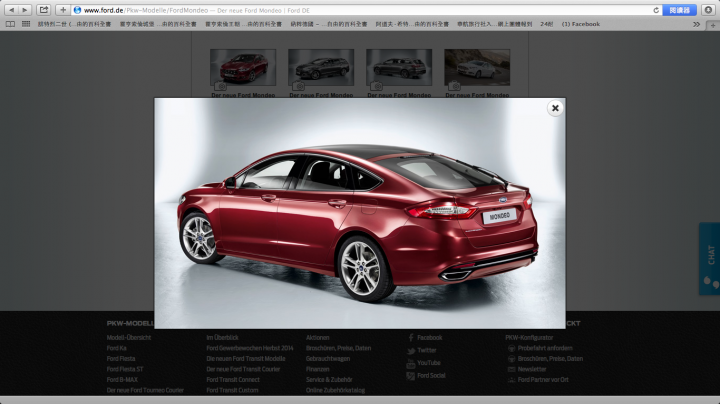Open the Newsletter text link

[x=532, y=369]
